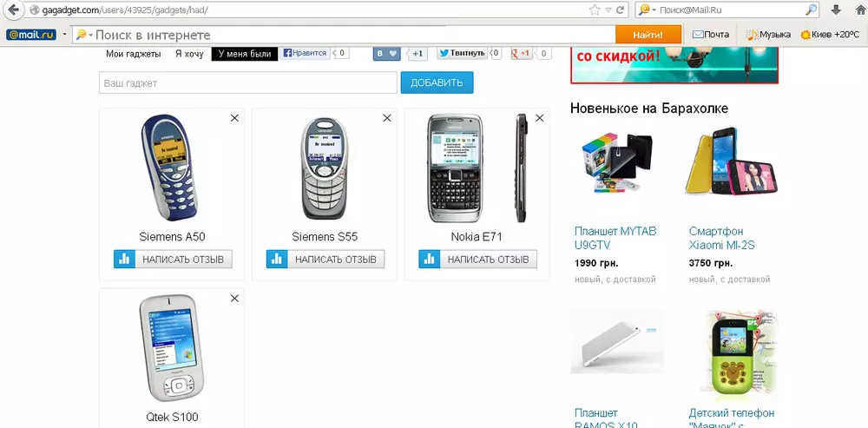Open the address bar history dropdown arrow

[x=608, y=10]
